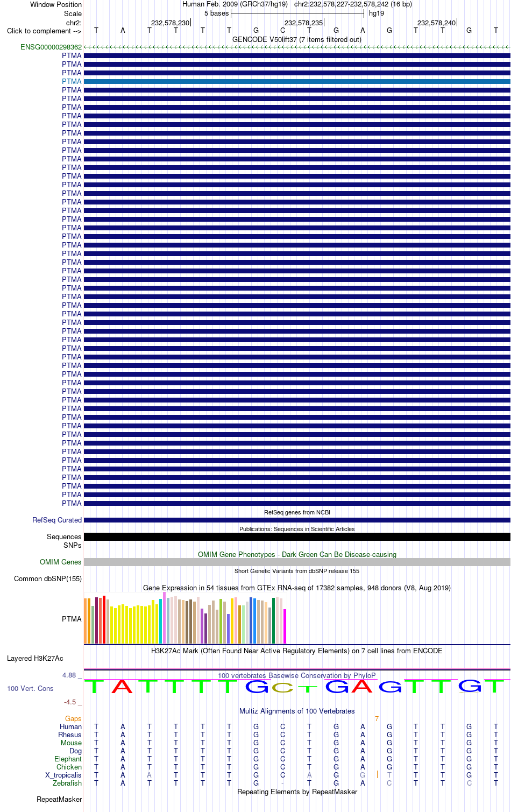Screen dimensions: 511x812
Task: Click 'GENCODE V50lift37 (7 items filtered out)' title
Action: (297, 39)
